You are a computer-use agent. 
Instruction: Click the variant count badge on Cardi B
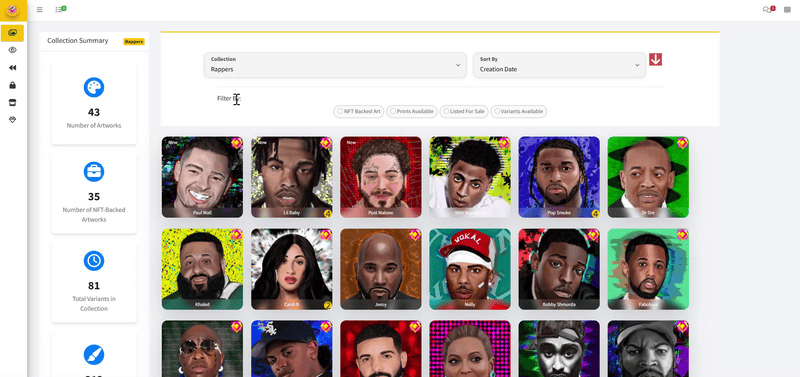pyautogui.click(x=328, y=305)
